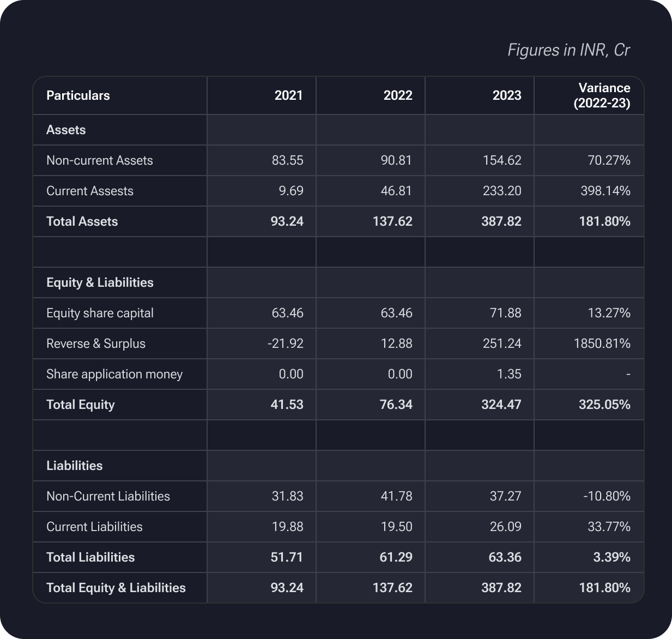Click Share application money row label

click(x=114, y=374)
